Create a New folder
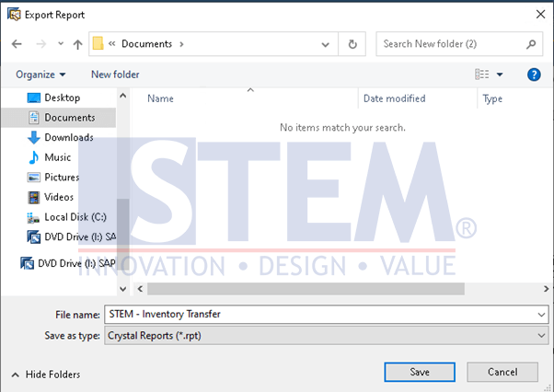The width and height of the screenshot is (554, 392). (x=115, y=75)
